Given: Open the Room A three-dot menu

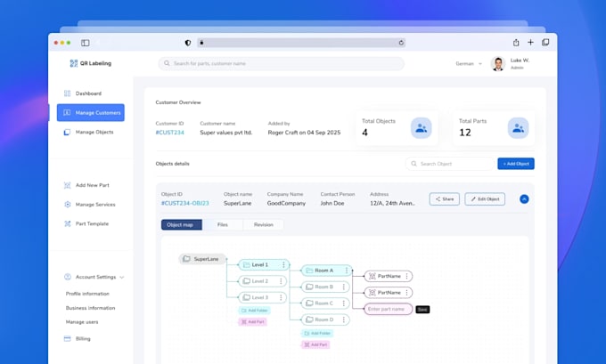Looking at the screenshot, I should point(347,271).
